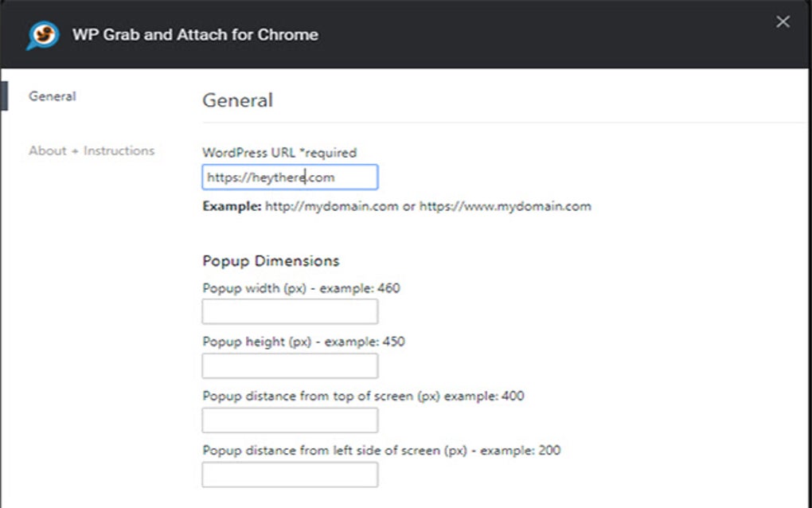Click the https://www.mydomain.com example text
This screenshot has width=812, height=508.
click(505, 206)
